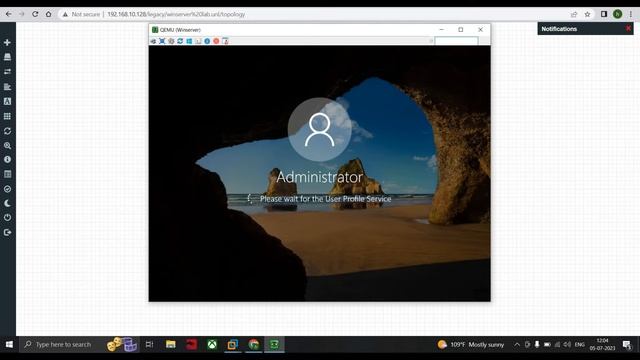Show connection info blue icon in viewer toolbar
The image size is (640, 360).
pos(207,41)
